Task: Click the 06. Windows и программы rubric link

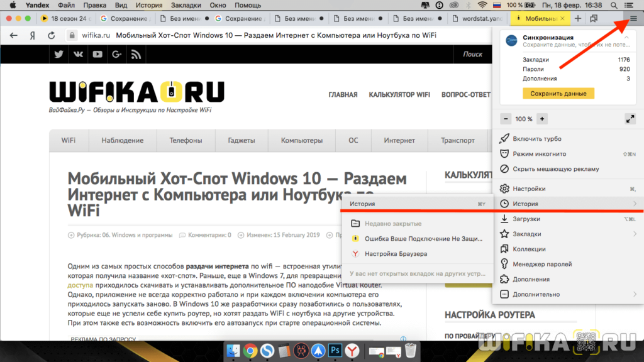Action: (137, 235)
